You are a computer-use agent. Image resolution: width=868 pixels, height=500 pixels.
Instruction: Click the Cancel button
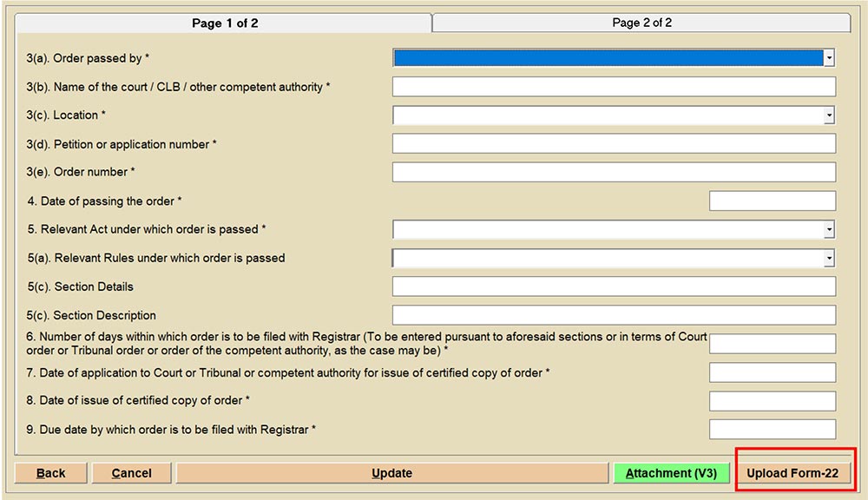(132, 473)
